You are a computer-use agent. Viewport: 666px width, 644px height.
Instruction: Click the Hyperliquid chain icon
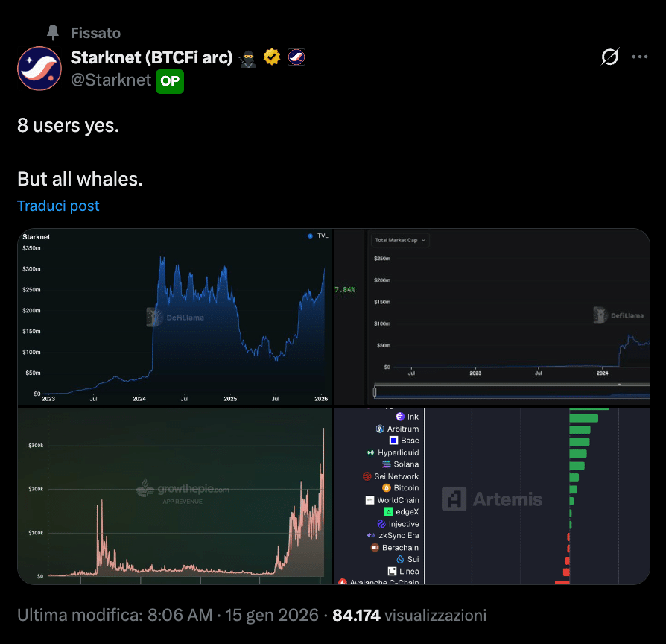[371, 452]
